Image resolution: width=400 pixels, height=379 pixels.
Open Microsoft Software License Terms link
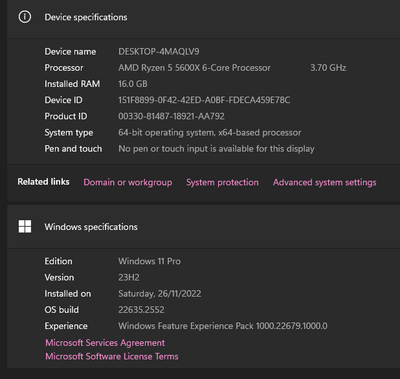tap(112, 356)
